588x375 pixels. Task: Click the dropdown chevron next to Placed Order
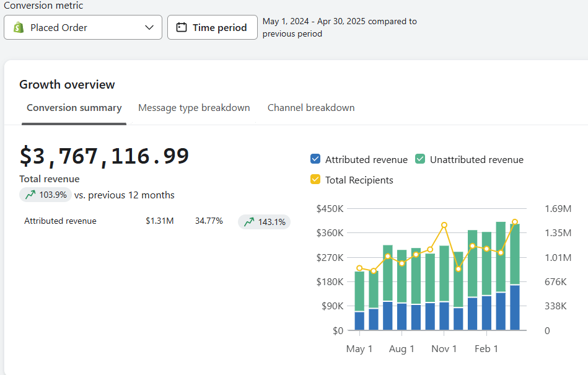click(149, 27)
